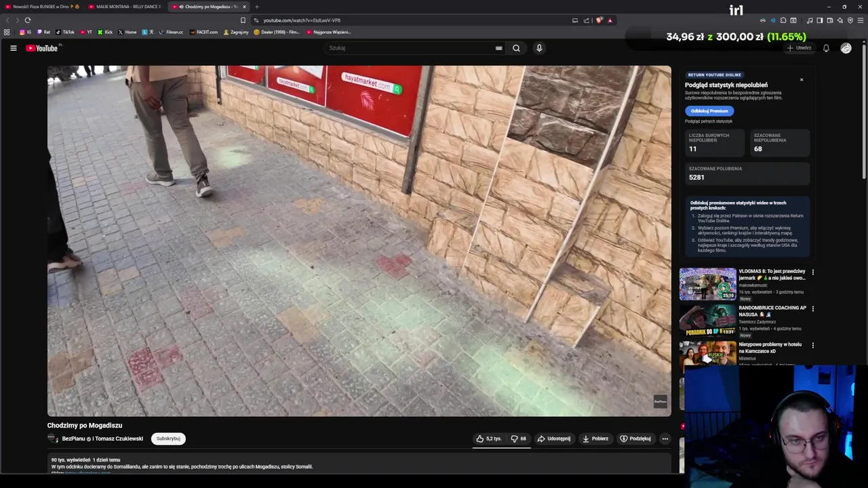This screenshot has width=868, height=488.
Task: Open the Zagraj.my bookmark
Action: (236, 32)
